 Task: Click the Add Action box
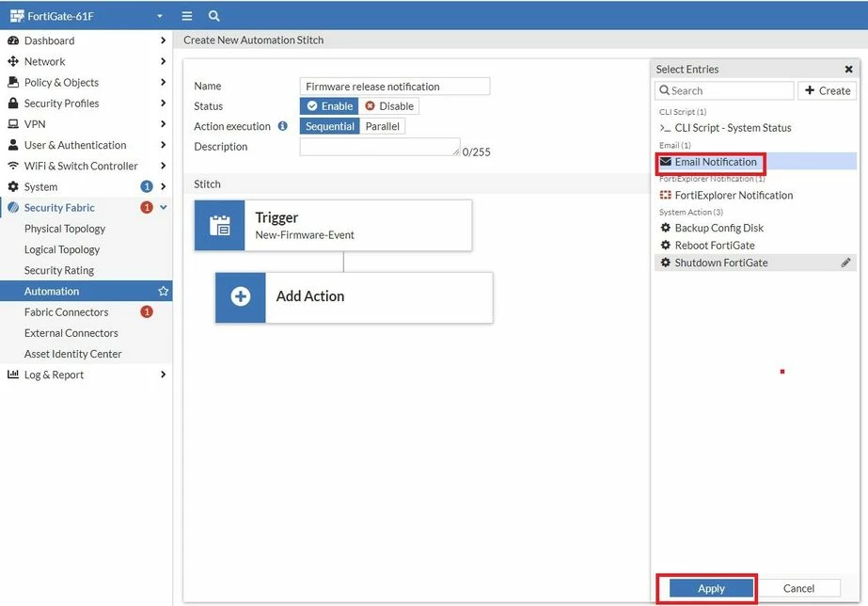pos(355,297)
